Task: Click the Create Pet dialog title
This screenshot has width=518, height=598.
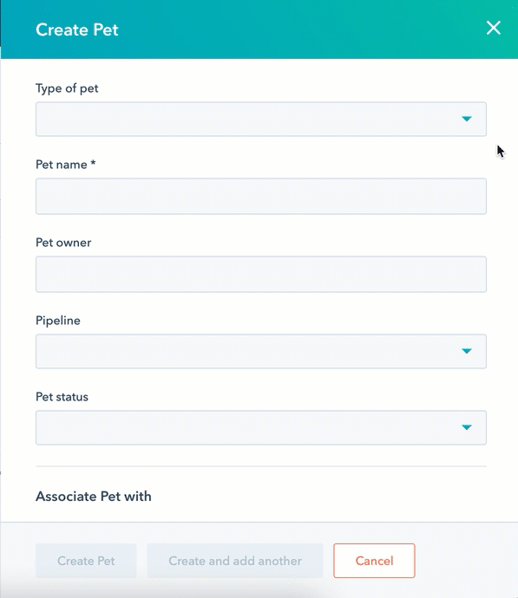Action: 77,30
